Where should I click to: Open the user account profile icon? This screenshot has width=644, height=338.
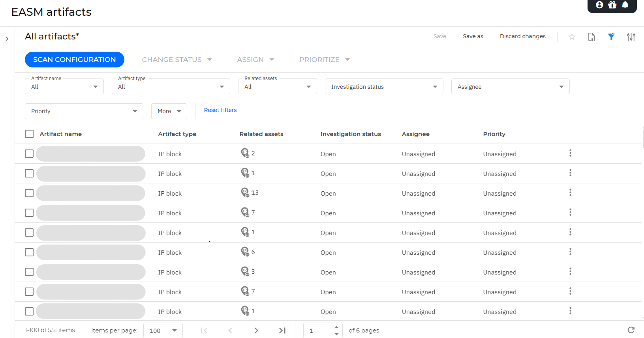coord(599,5)
